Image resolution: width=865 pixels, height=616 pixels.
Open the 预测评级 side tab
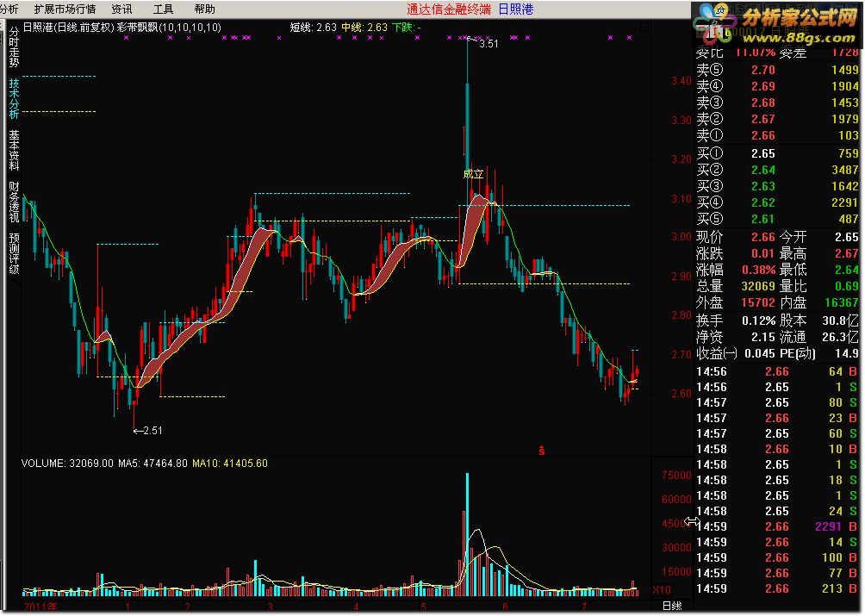click(14, 253)
